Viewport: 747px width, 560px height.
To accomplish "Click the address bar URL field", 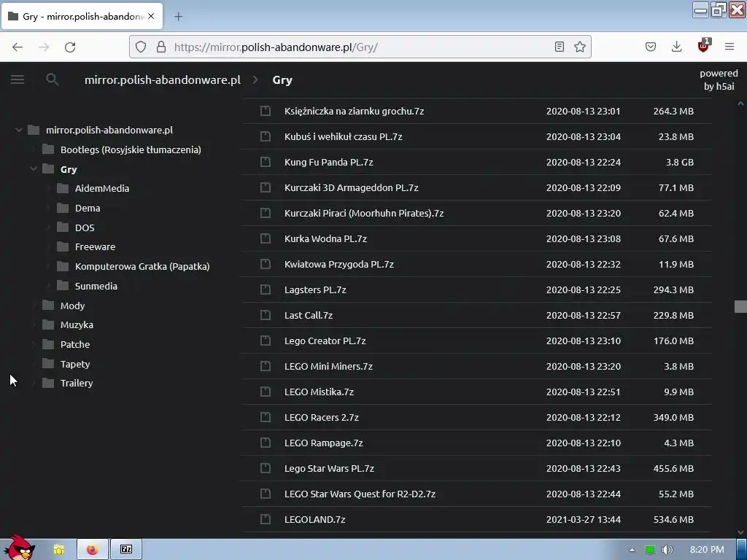I will 360,47.
